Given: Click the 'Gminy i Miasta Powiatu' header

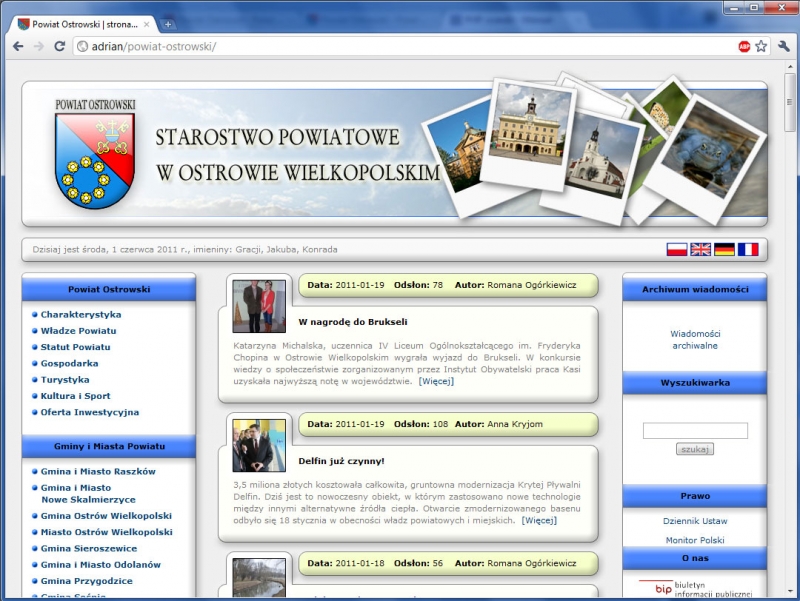Looking at the screenshot, I should 109,446.
